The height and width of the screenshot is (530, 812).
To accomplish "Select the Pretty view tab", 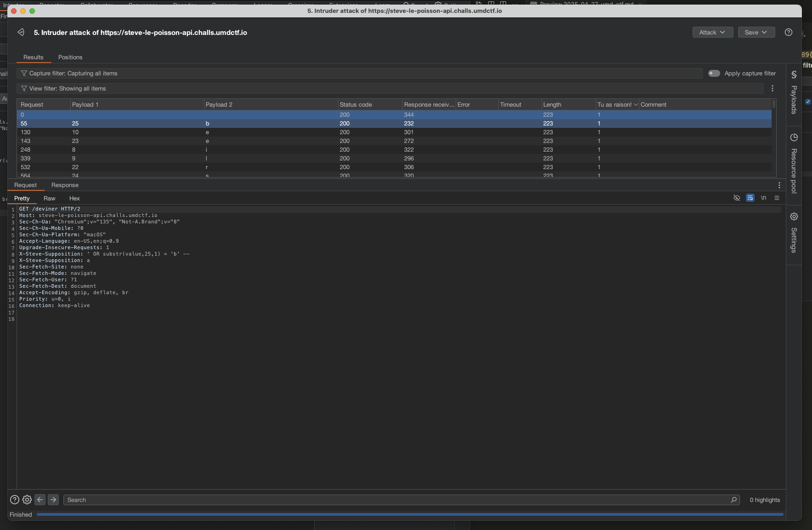I will [22, 199].
